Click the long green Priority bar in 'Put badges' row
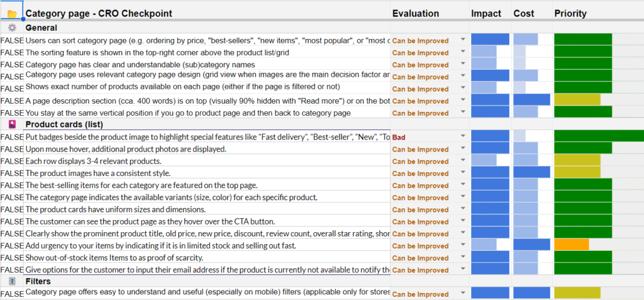Screen dimensions: 644x300 click(x=598, y=136)
